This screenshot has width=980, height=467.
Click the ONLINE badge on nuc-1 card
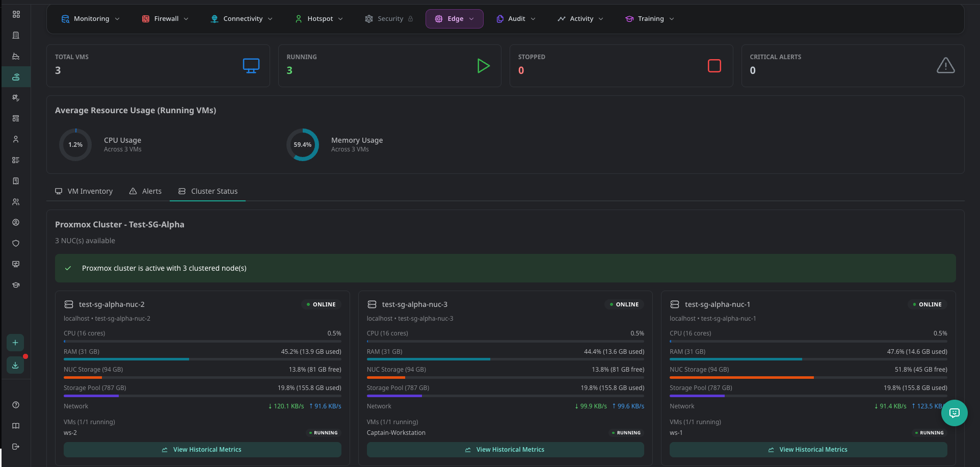click(x=927, y=304)
